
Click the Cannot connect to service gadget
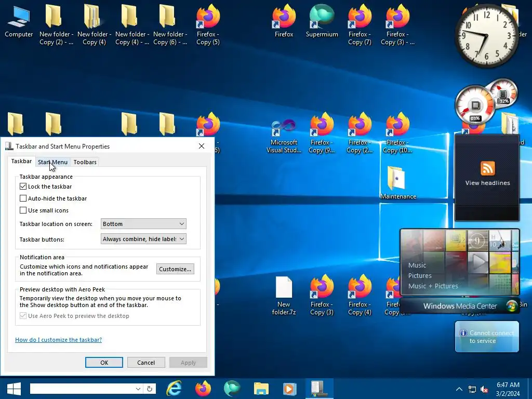(487, 337)
